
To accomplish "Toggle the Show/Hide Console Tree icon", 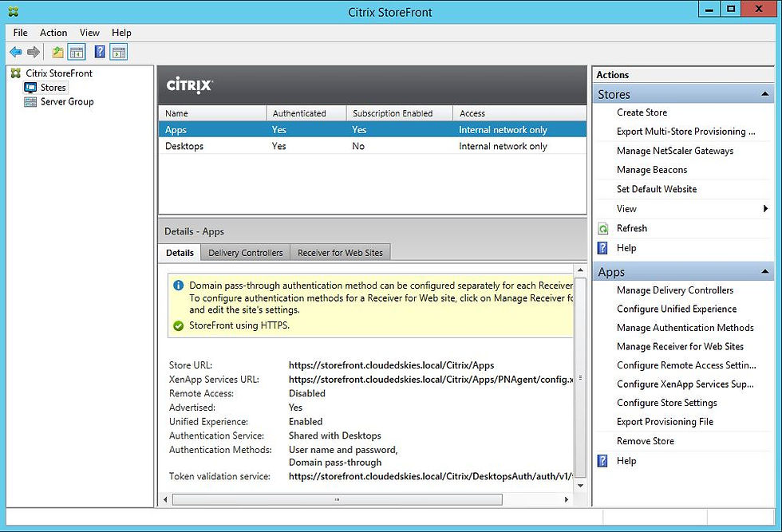I will coord(77,52).
